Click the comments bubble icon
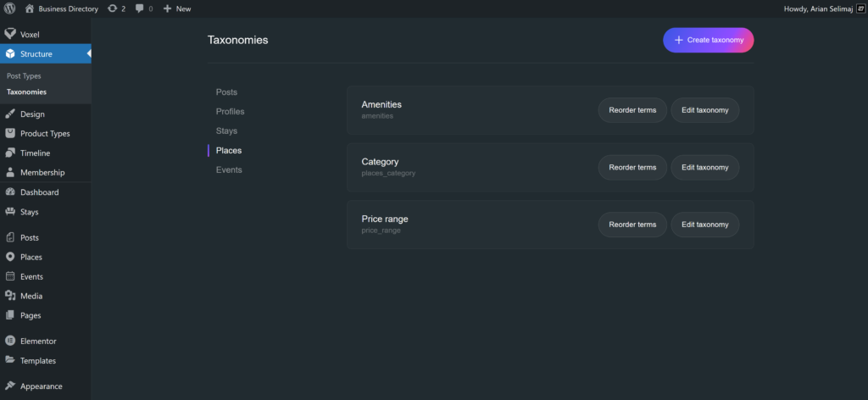Viewport: 868px width, 400px height. point(140,8)
